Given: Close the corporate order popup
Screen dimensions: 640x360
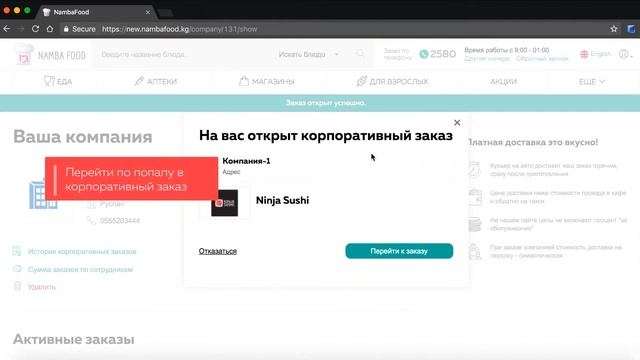Looking at the screenshot, I should click(x=457, y=122).
